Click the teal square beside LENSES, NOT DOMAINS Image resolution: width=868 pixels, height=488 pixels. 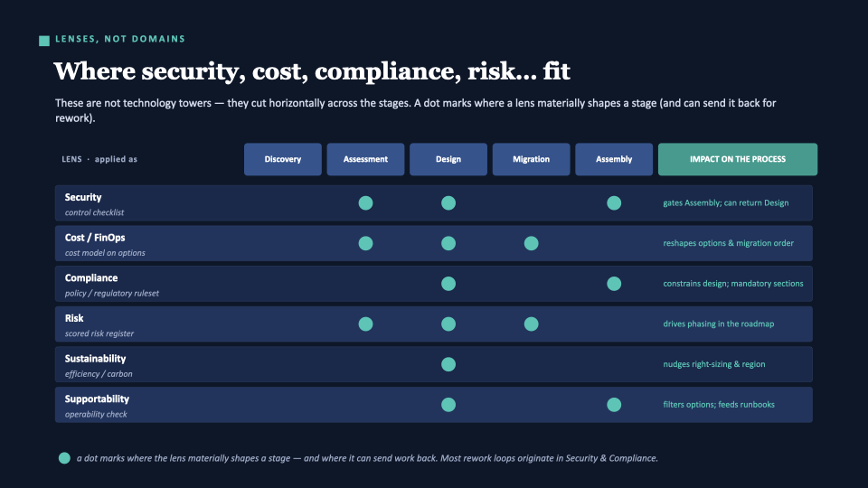[44, 41]
